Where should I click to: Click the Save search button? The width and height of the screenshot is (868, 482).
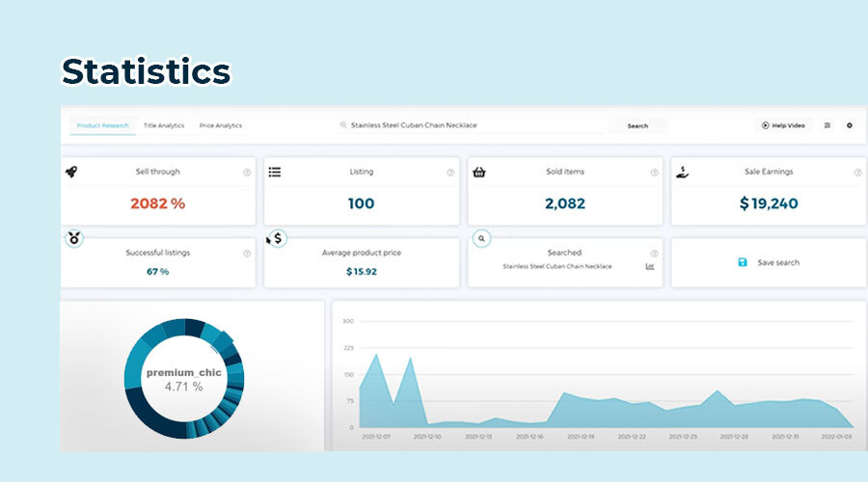click(x=768, y=262)
